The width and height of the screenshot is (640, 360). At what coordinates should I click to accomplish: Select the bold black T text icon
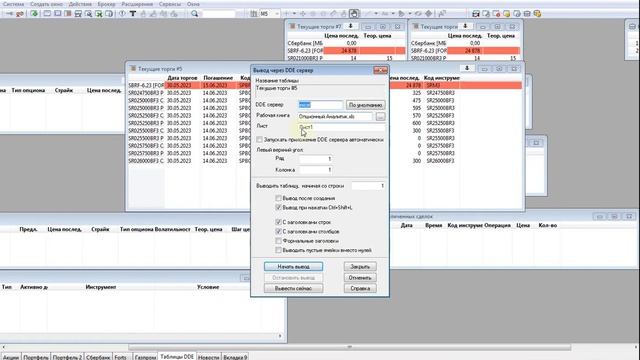[133, 14]
